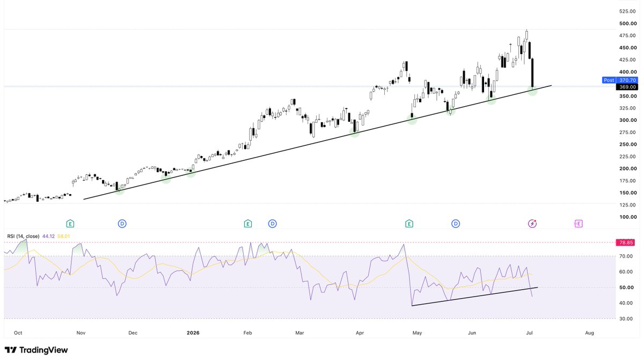Image resolution: width=644 pixels, height=362 pixels.
Task: Click the Apr label on the time axis
Action: click(360, 333)
